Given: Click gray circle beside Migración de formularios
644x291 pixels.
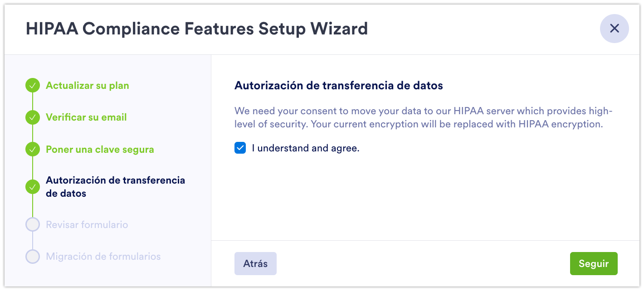Looking at the screenshot, I should tap(33, 257).
